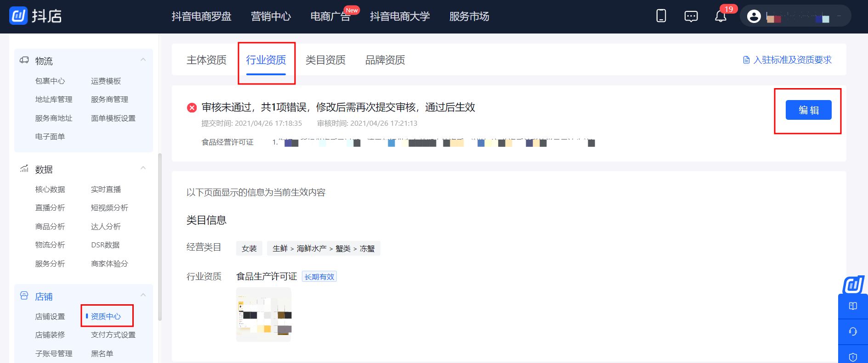Image resolution: width=868 pixels, height=363 pixels.
Task: Open 店铺装修 in the sidebar
Action: 50,335
